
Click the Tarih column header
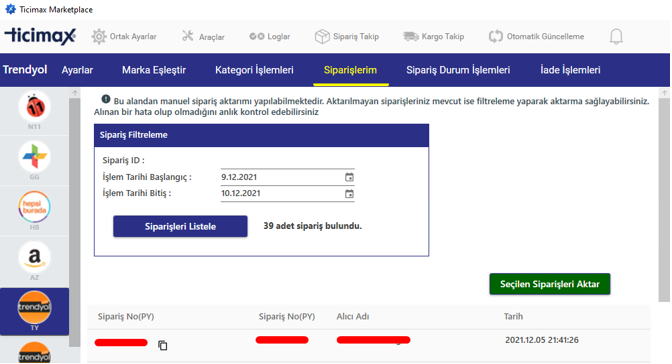pos(513,316)
